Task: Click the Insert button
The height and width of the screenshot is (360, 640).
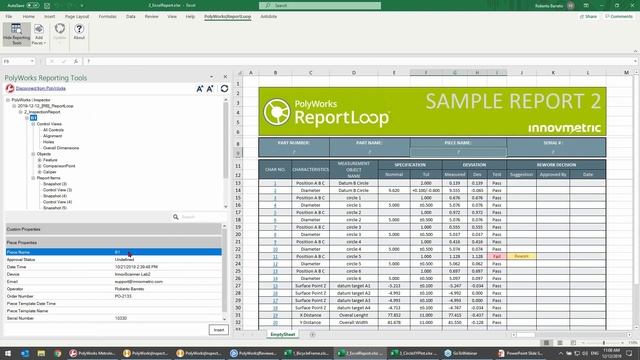Action: (x=219, y=330)
